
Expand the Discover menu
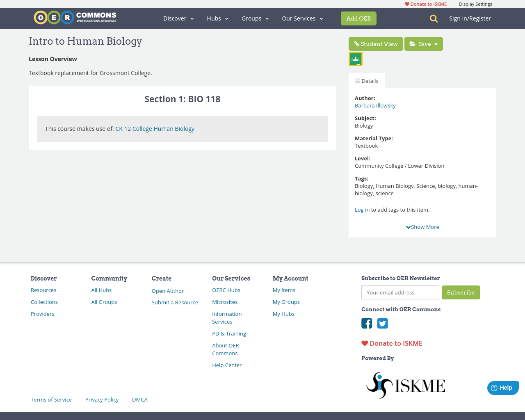point(178,18)
